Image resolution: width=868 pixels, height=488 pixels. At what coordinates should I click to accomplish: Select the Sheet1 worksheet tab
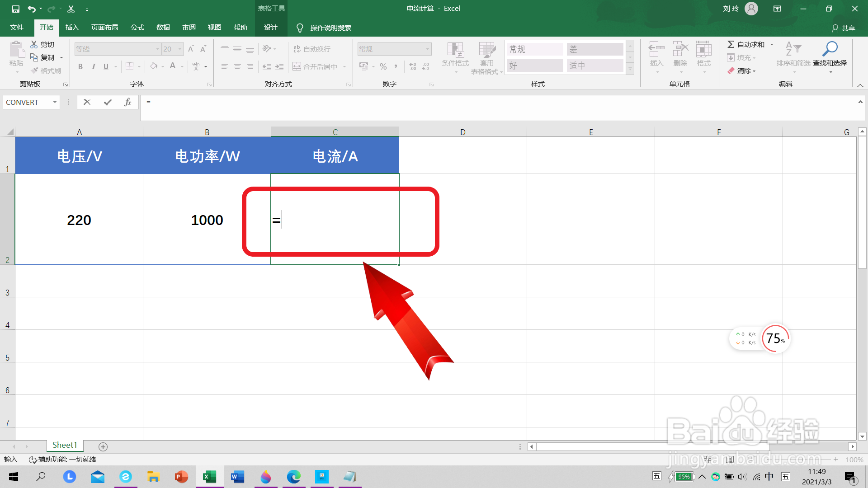click(x=65, y=446)
